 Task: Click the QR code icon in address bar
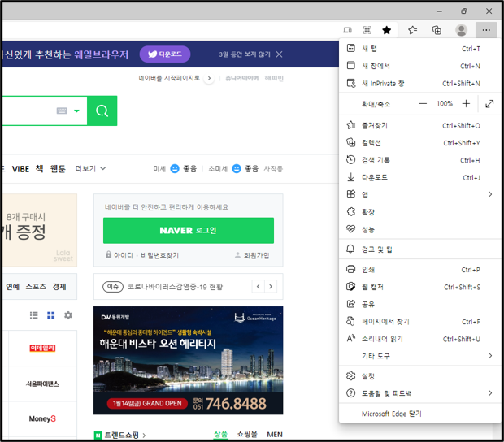click(x=367, y=30)
